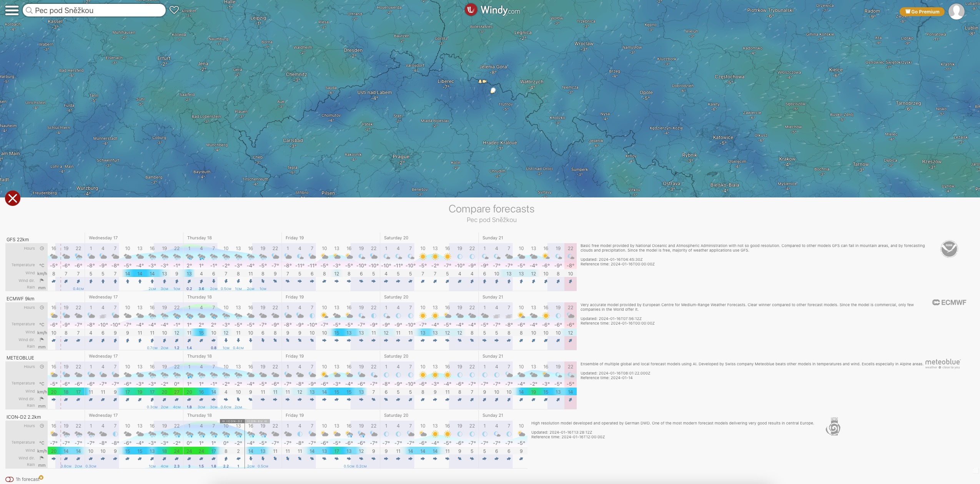
Task: Click the NOAA logo beside GFS description
Action: pos(949,249)
